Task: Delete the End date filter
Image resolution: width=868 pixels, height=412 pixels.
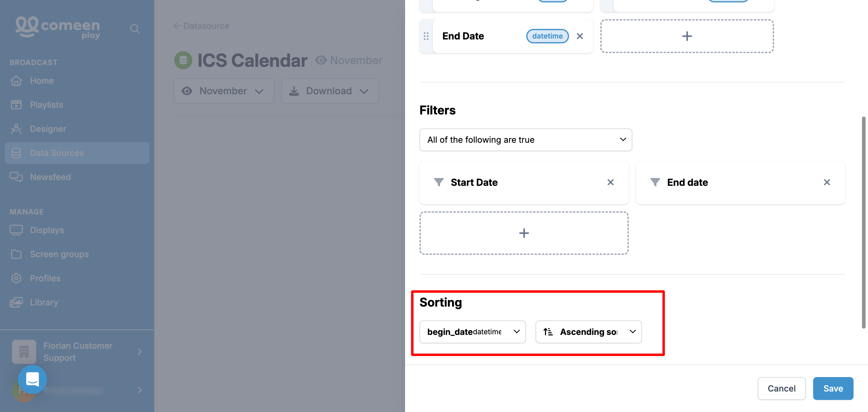Action: 826,183
